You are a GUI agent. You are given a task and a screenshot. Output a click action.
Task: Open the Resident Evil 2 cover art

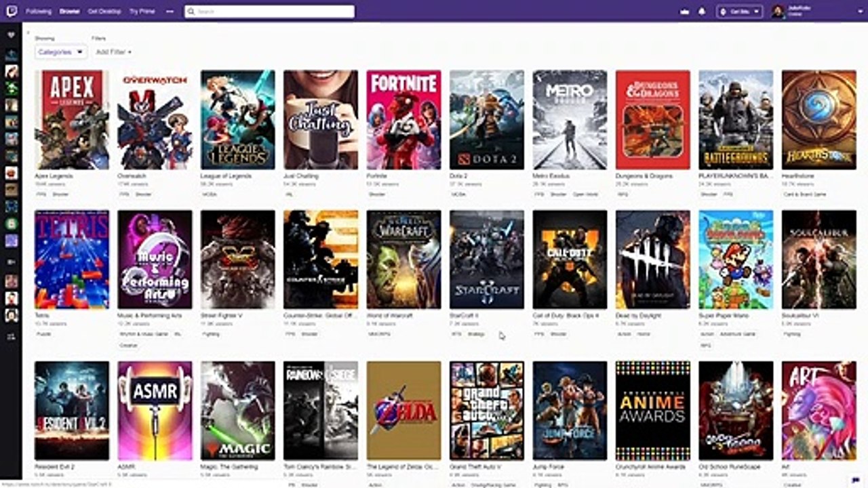tap(72, 411)
